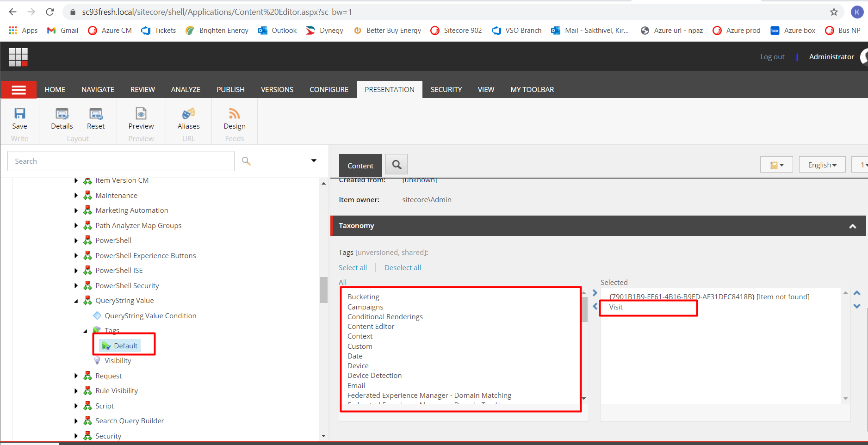Viewport: 868px width, 445px height.
Task: Open the Brighten Energy bookmark
Action: point(217,31)
